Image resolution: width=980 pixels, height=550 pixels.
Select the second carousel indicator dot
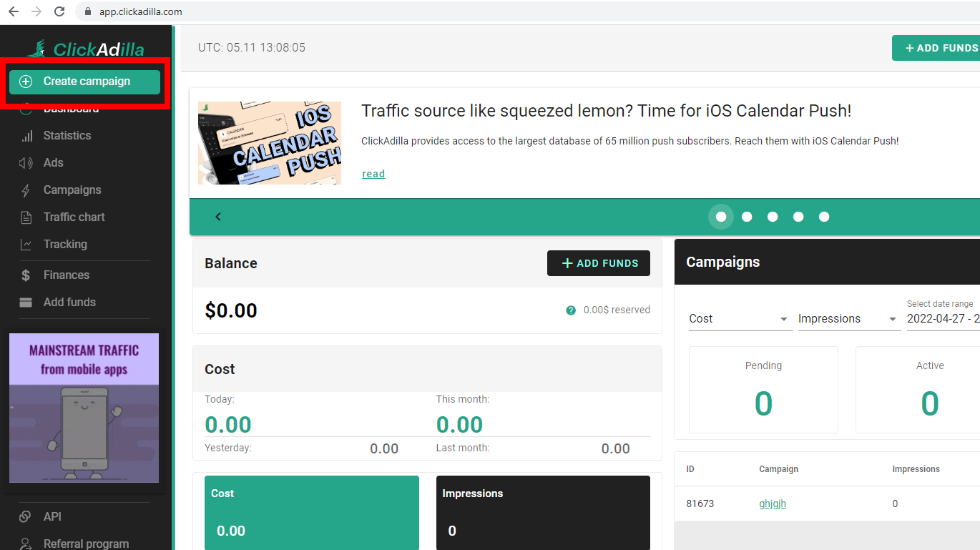[x=747, y=216]
